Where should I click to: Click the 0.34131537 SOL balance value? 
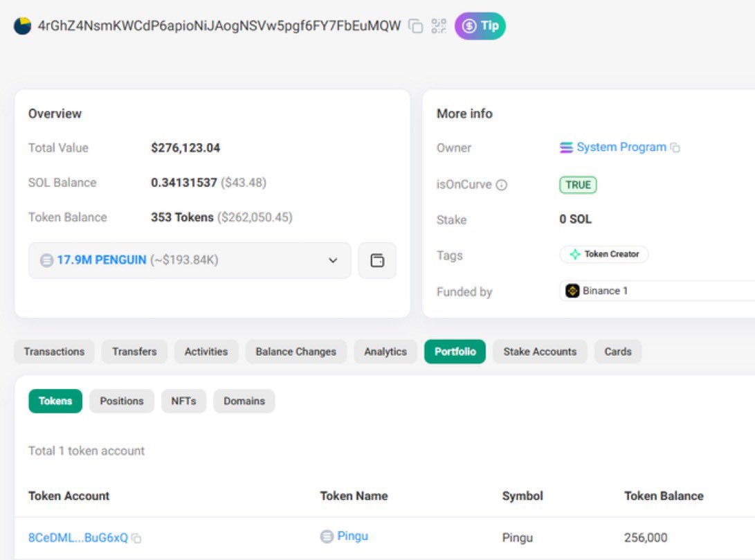[184, 183]
